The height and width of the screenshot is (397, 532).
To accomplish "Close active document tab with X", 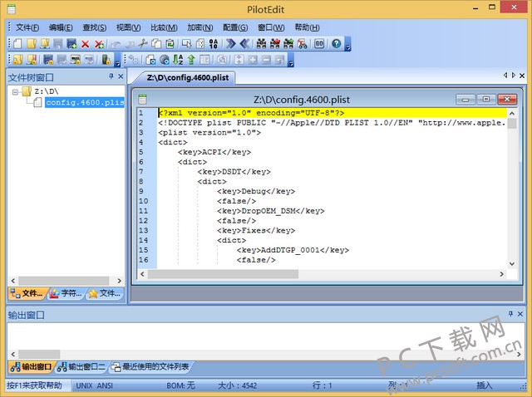I will click(522, 76).
